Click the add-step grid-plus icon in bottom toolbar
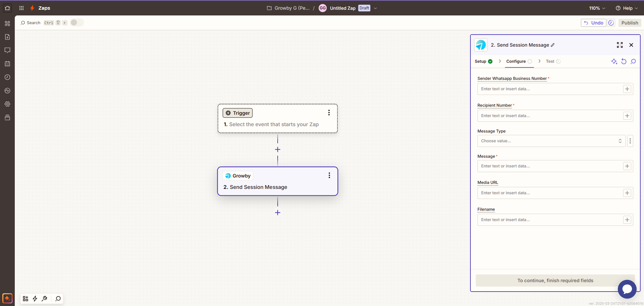The height and width of the screenshot is (306, 644). pos(26,299)
